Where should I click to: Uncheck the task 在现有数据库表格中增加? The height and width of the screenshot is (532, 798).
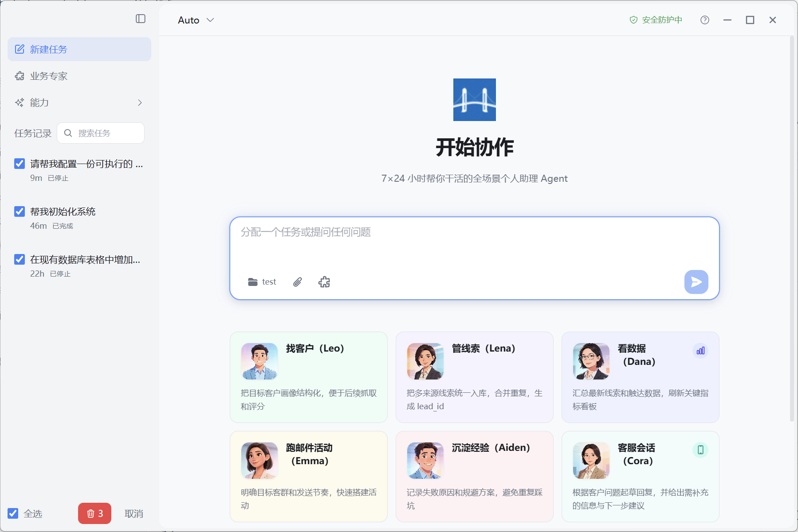click(20, 259)
